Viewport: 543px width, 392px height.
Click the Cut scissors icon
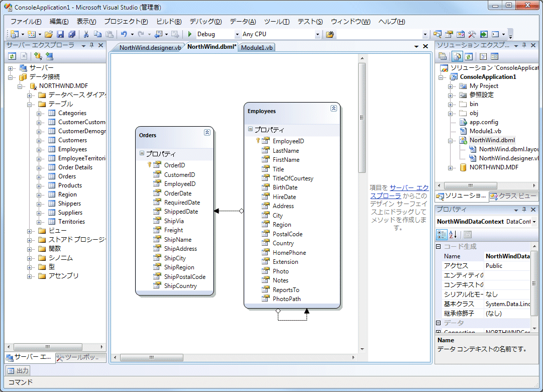tap(86, 34)
